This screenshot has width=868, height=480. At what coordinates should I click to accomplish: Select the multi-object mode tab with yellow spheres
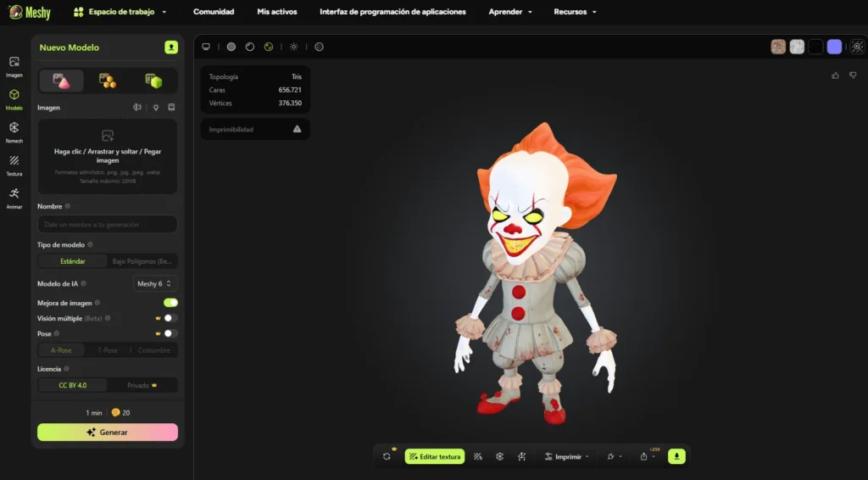click(x=108, y=81)
